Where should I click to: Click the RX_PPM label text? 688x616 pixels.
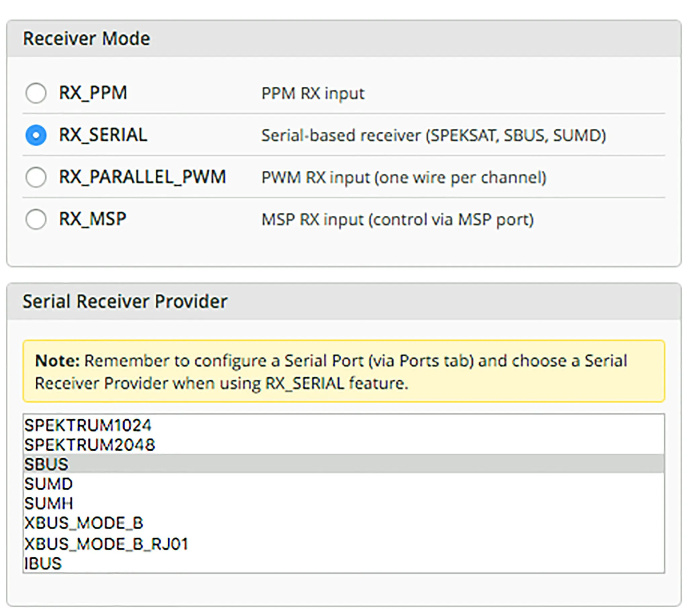[93, 93]
